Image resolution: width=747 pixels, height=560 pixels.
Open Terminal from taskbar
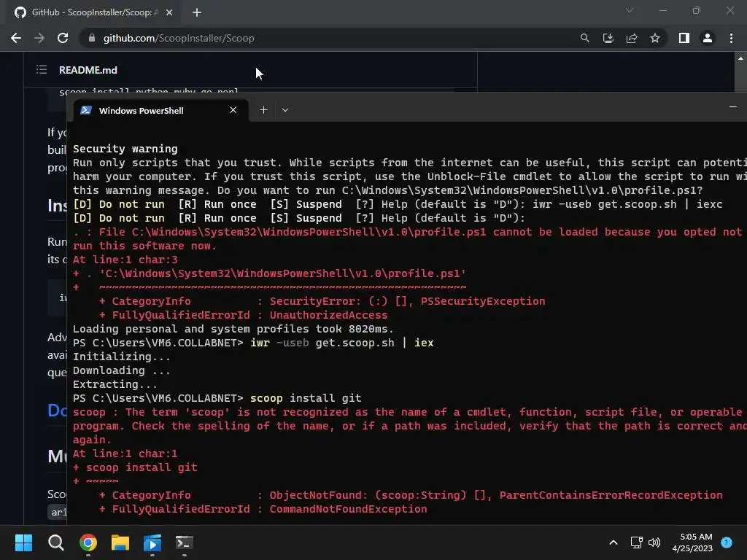point(185,542)
